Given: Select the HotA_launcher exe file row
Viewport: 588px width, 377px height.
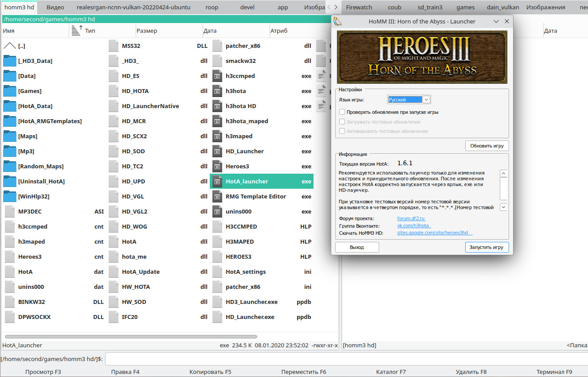Looking at the screenshot, I should [x=262, y=181].
